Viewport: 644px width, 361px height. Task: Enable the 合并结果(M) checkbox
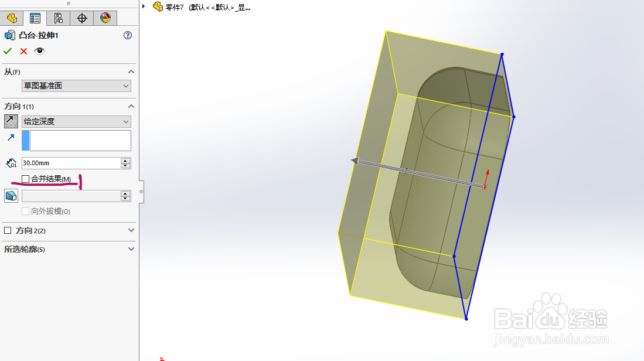click(x=25, y=178)
